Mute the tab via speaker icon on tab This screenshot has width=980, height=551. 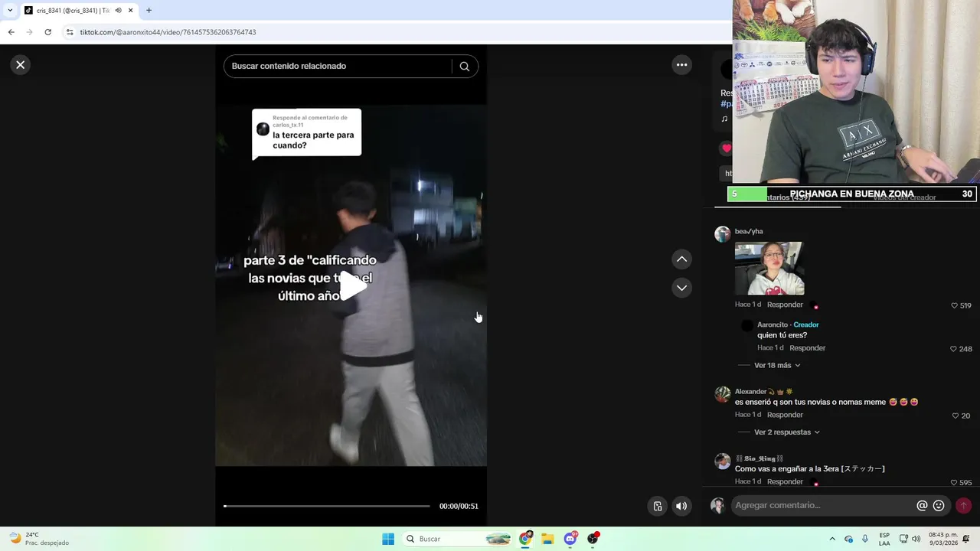pyautogui.click(x=118, y=10)
